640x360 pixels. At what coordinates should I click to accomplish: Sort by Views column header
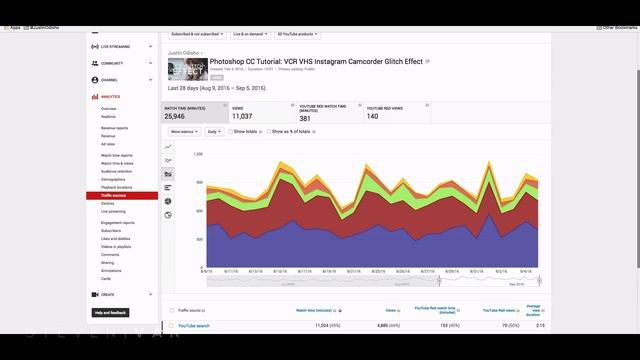391,311
